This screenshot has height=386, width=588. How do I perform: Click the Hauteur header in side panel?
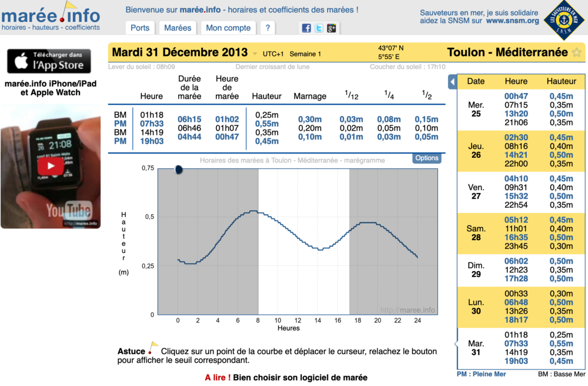[x=562, y=81]
